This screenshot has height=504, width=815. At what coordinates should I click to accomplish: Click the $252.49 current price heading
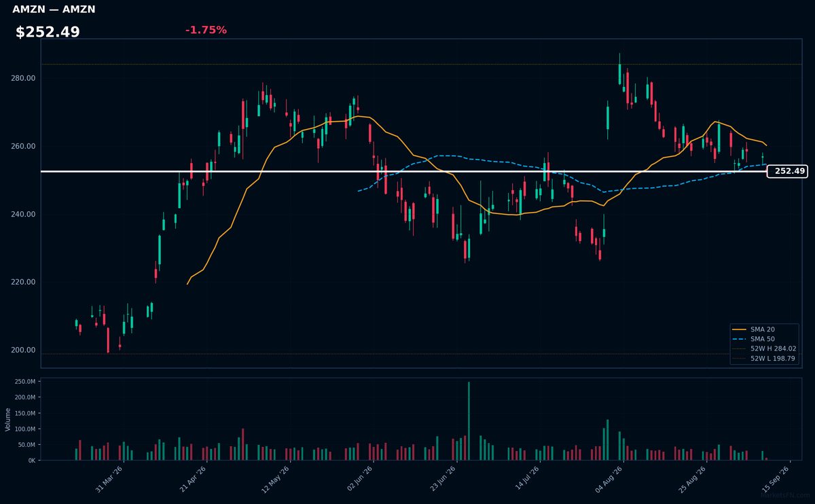click(x=48, y=32)
